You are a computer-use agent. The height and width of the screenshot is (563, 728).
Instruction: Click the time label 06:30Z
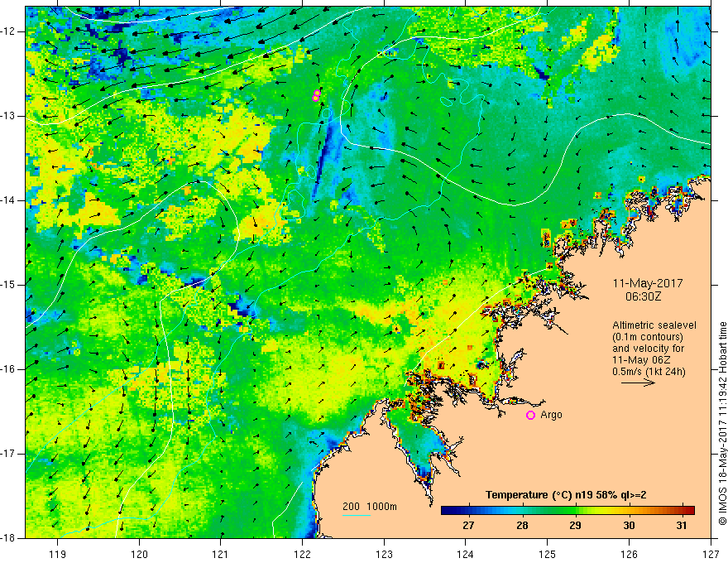pyautogui.click(x=643, y=296)
